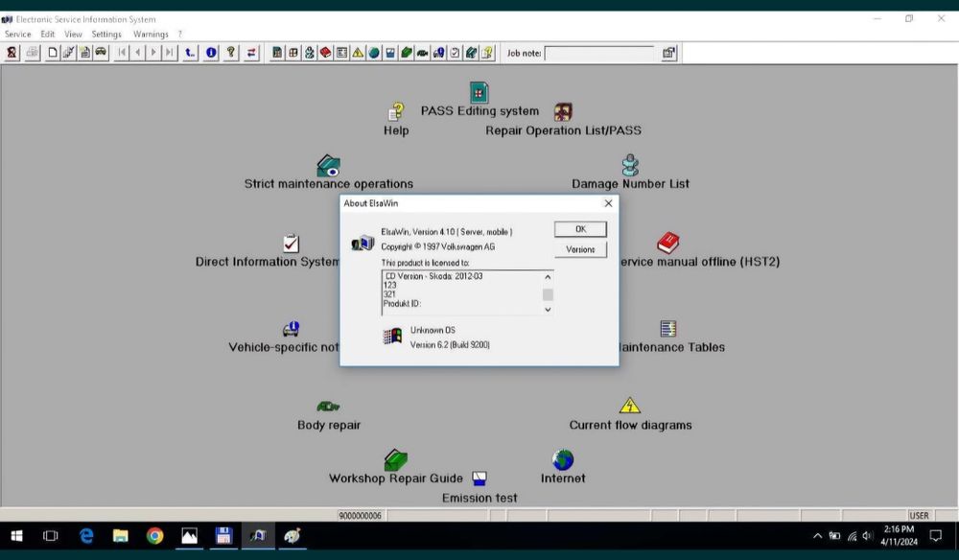Open the Warnings menu
This screenshot has height=560, width=959.
(x=151, y=35)
